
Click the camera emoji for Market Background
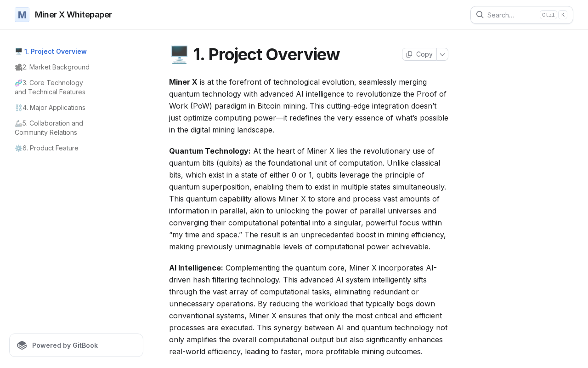pyautogui.click(x=18, y=67)
